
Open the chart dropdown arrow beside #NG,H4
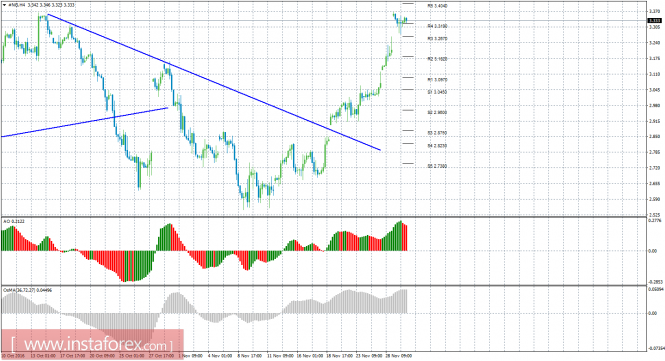click(4, 5)
